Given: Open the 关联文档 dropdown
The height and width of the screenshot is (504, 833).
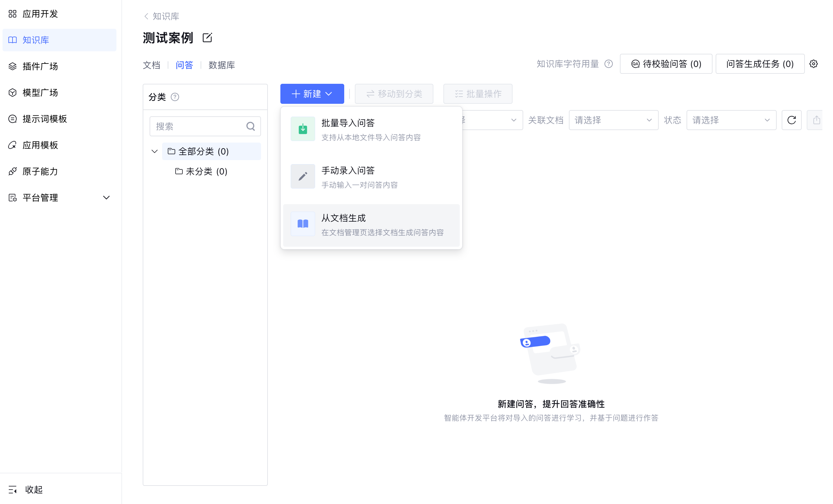Looking at the screenshot, I should pos(613,120).
